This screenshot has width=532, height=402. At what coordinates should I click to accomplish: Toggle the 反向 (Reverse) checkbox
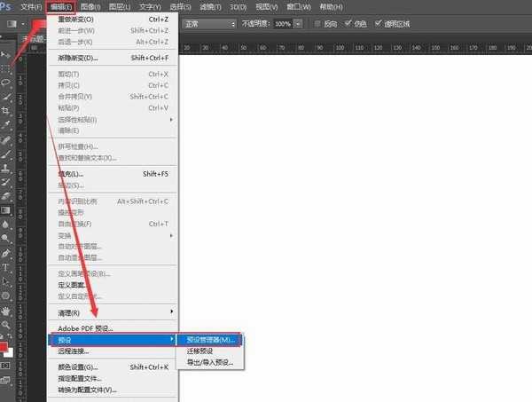319,23
